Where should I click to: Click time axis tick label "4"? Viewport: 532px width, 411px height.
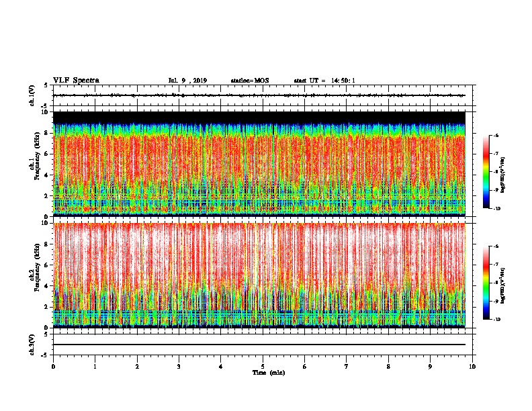221,367
